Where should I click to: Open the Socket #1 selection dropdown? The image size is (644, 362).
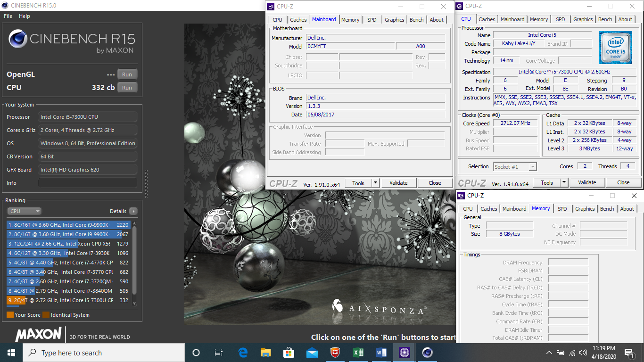pos(515,166)
